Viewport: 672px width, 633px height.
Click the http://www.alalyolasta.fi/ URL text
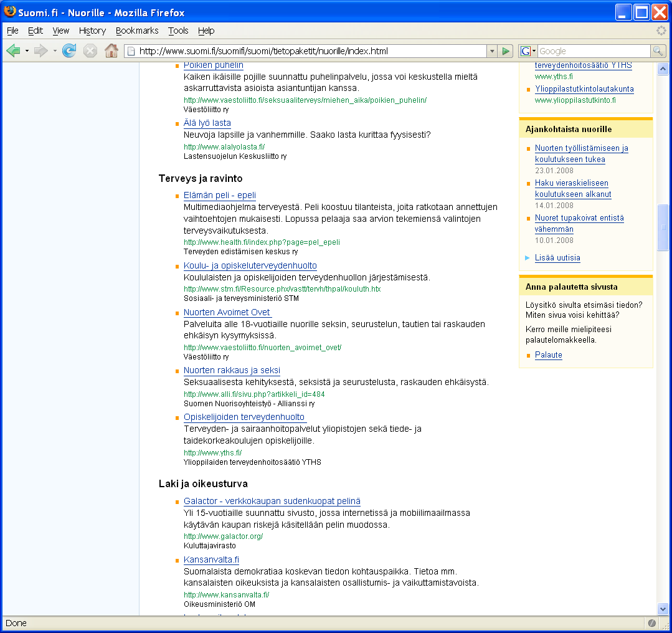(x=224, y=146)
